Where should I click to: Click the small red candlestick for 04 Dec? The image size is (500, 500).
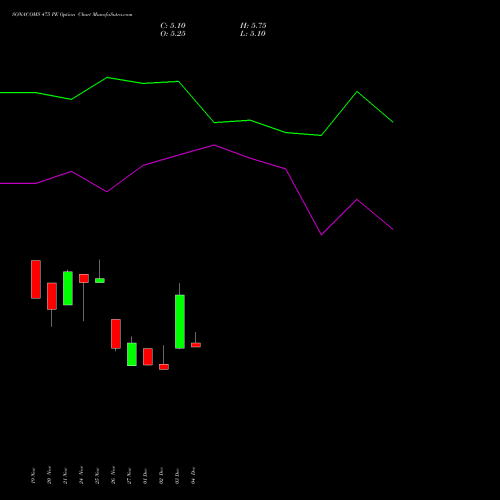click(x=196, y=345)
